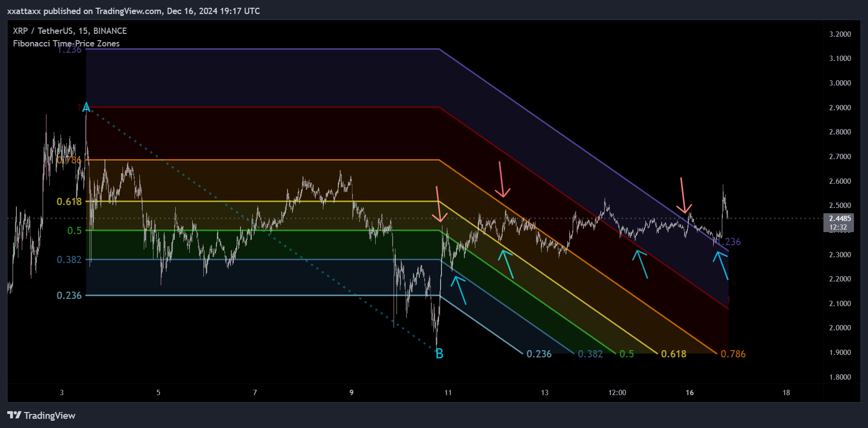The height and width of the screenshot is (428, 868).
Task: Click the 2.3000 price axis value
Action: tap(840, 255)
